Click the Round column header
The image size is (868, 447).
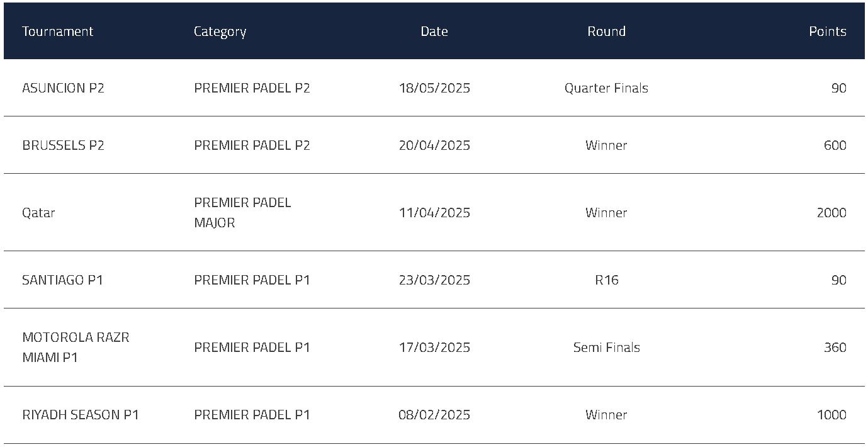click(606, 31)
